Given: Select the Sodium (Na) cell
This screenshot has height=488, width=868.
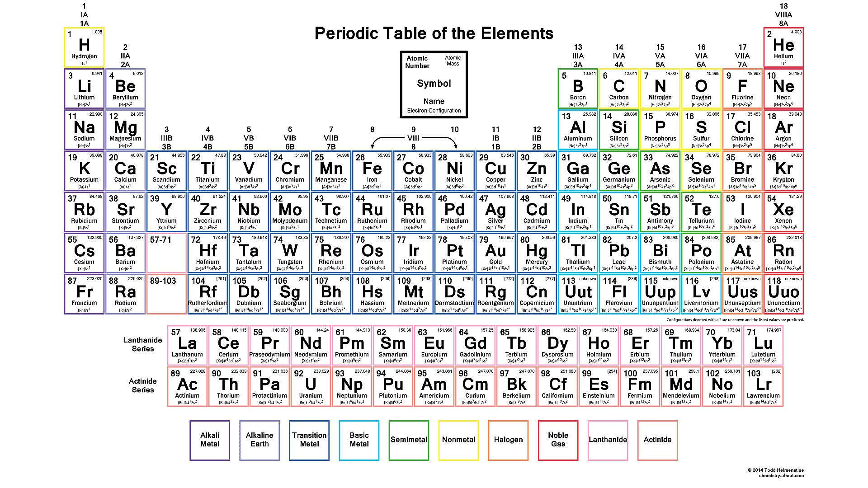Looking at the screenshot, I should coord(84,130).
